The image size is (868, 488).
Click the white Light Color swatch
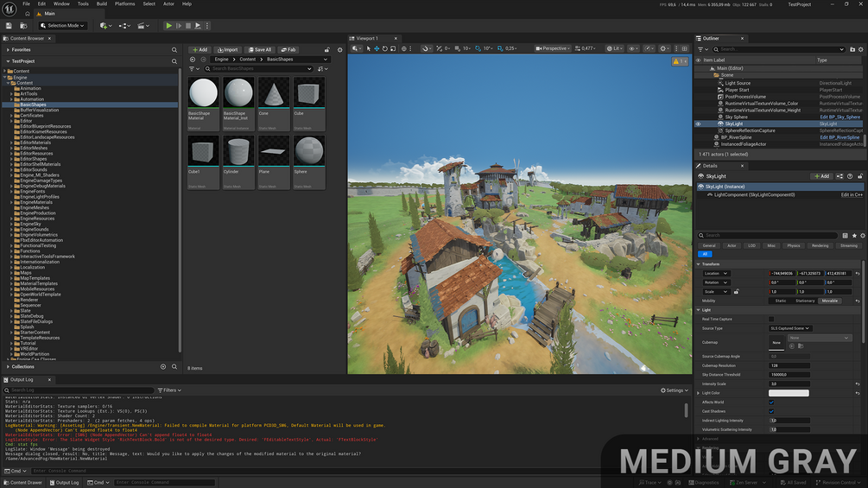coord(789,393)
